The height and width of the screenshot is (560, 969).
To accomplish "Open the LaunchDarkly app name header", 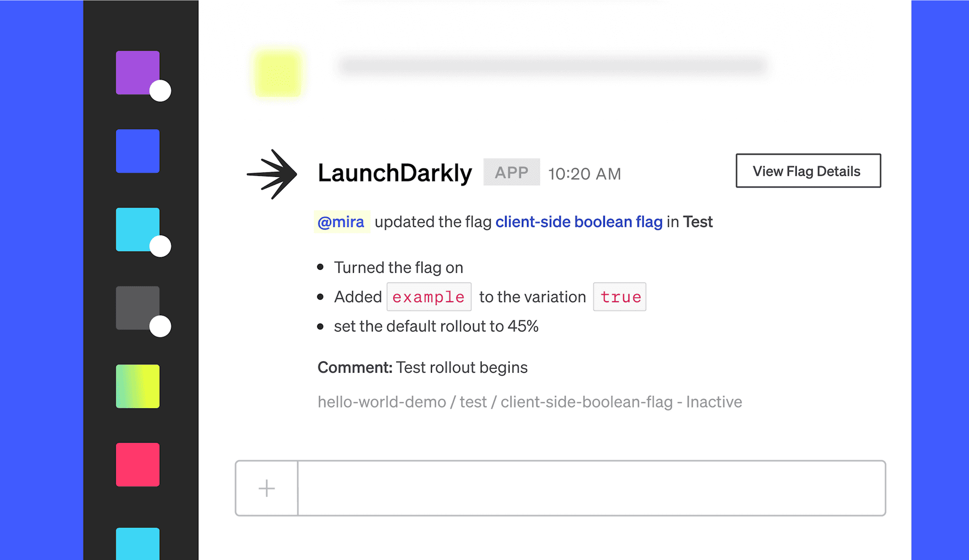I will pos(394,173).
